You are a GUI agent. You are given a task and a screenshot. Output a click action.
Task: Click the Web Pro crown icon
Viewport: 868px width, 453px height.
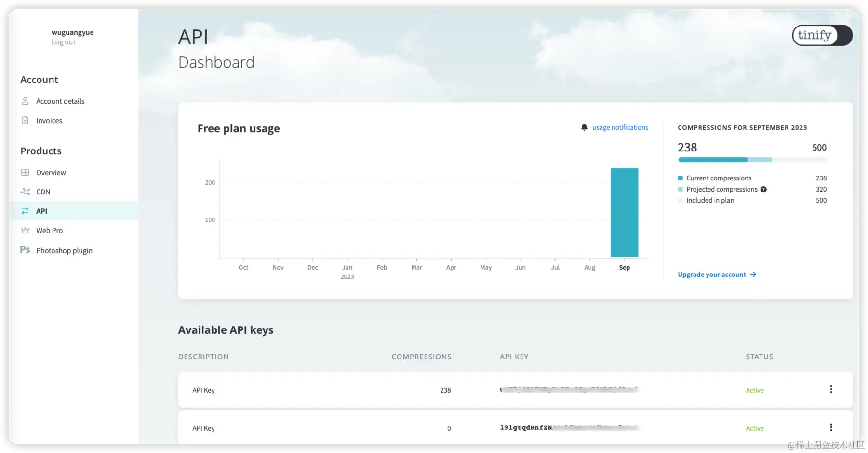coord(25,231)
